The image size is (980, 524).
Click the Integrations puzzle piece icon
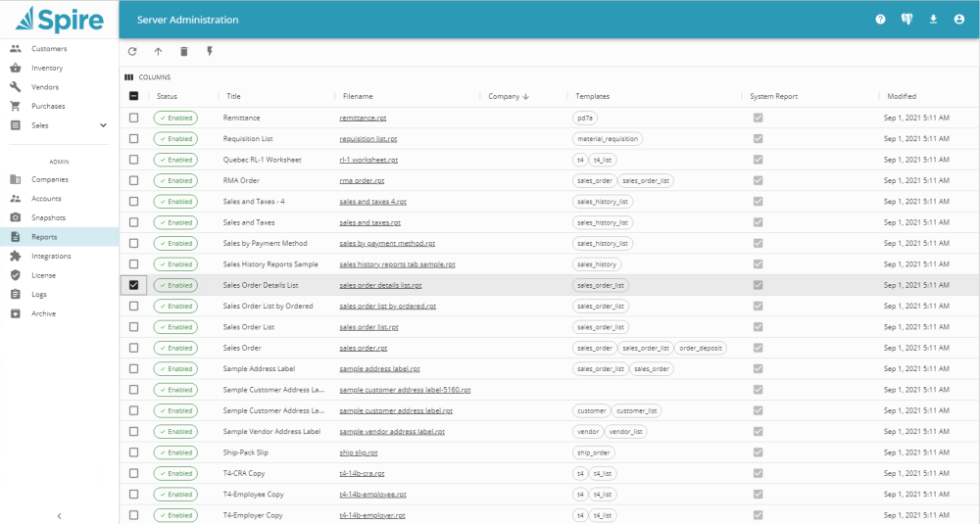16,256
